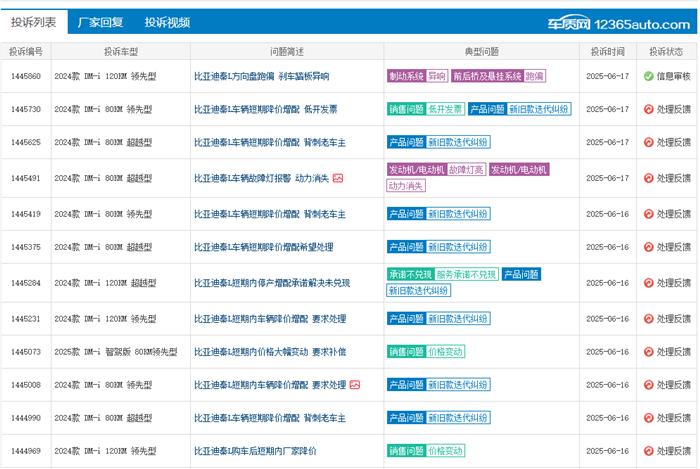The width and height of the screenshot is (700, 469).
Task: Click complaint number 1445073
Action: [26, 352]
